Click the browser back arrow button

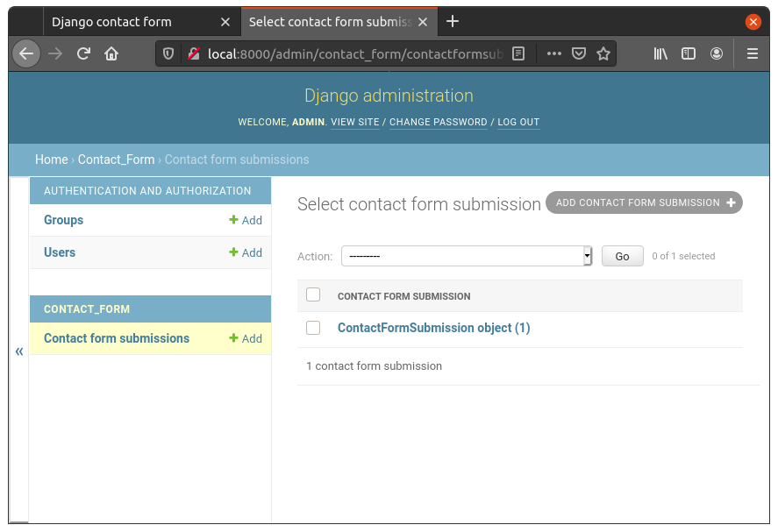click(26, 53)
